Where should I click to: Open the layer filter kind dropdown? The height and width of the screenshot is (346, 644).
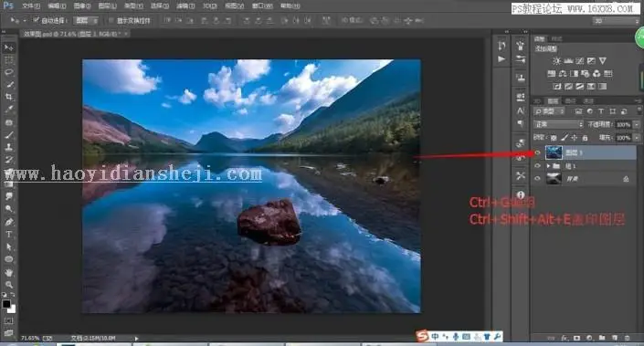click(549, 111)
